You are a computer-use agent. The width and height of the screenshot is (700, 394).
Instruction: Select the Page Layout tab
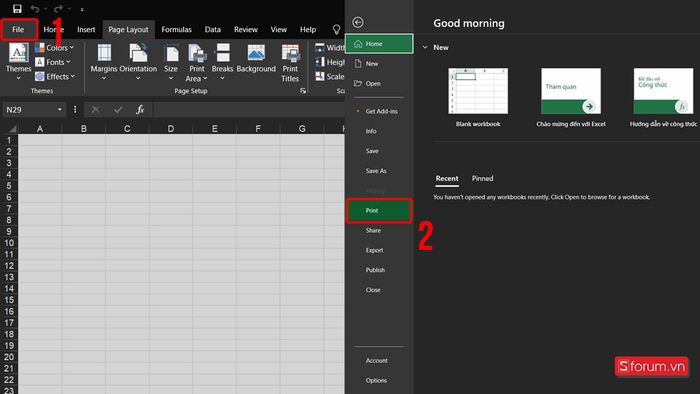tap(128, 29)
